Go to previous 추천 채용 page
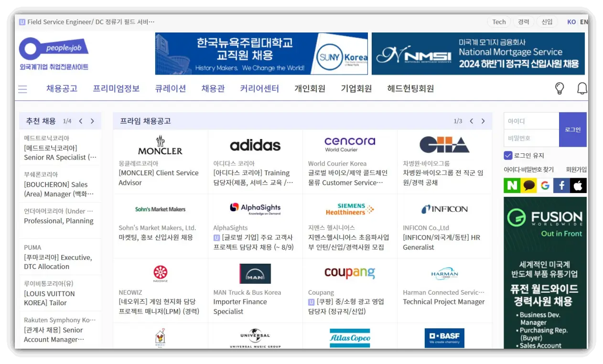The width and height of the screenshot is (603, 364). click(81, 121)
